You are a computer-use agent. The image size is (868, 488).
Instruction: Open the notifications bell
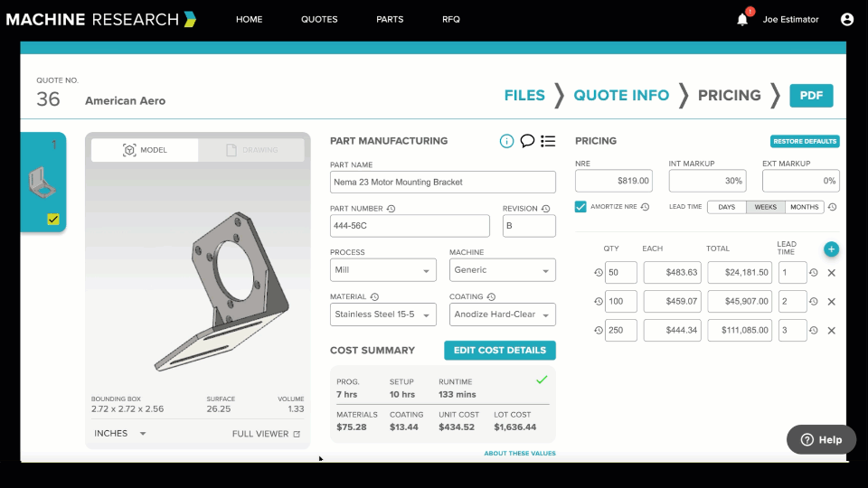click(x=742, y=19)
